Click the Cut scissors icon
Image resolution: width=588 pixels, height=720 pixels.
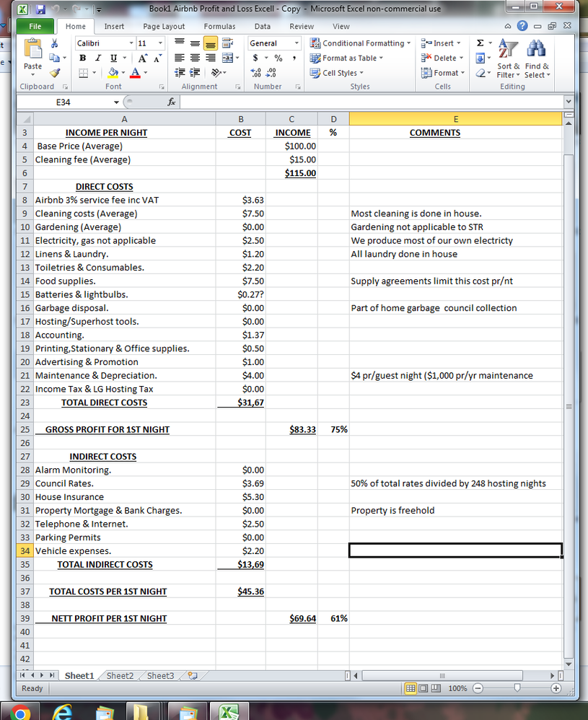55,43
